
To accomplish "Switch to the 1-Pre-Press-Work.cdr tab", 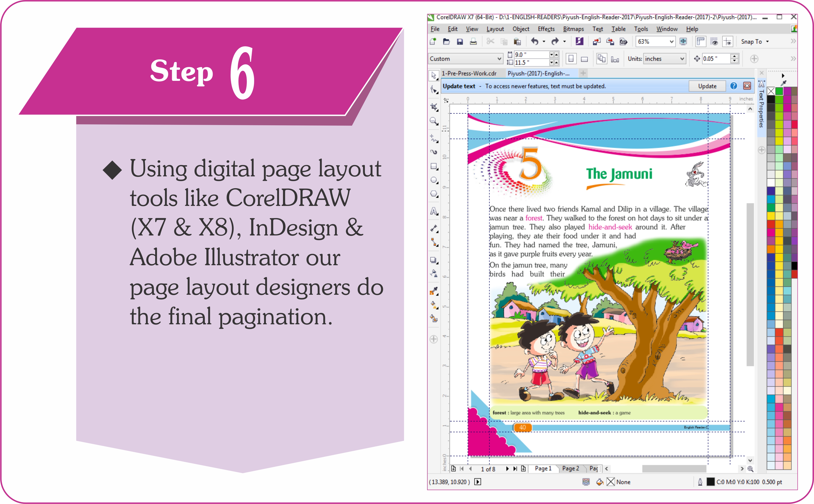I will click(x=469, y=73).
